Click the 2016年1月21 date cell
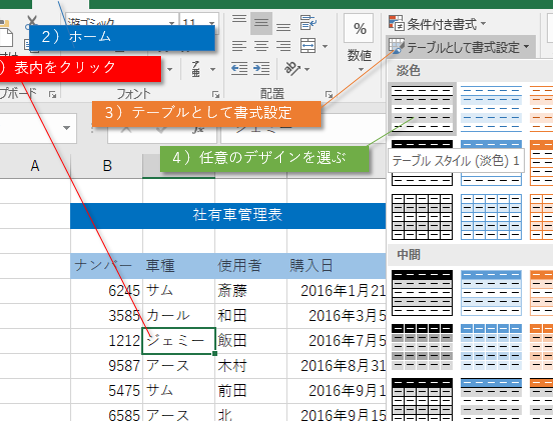Screen dimensions: 553x421 [x=336, y=291]
